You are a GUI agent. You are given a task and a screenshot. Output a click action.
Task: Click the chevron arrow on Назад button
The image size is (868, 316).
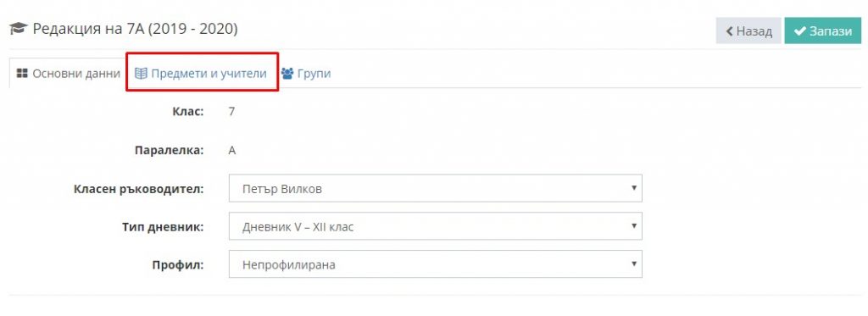pyautogui.click(x=730, y=31)
